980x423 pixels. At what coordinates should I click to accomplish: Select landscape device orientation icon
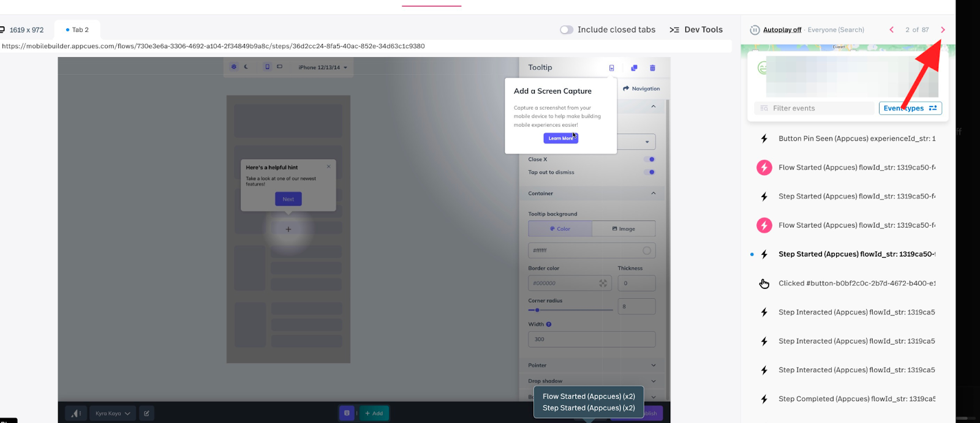pos(279,67)
